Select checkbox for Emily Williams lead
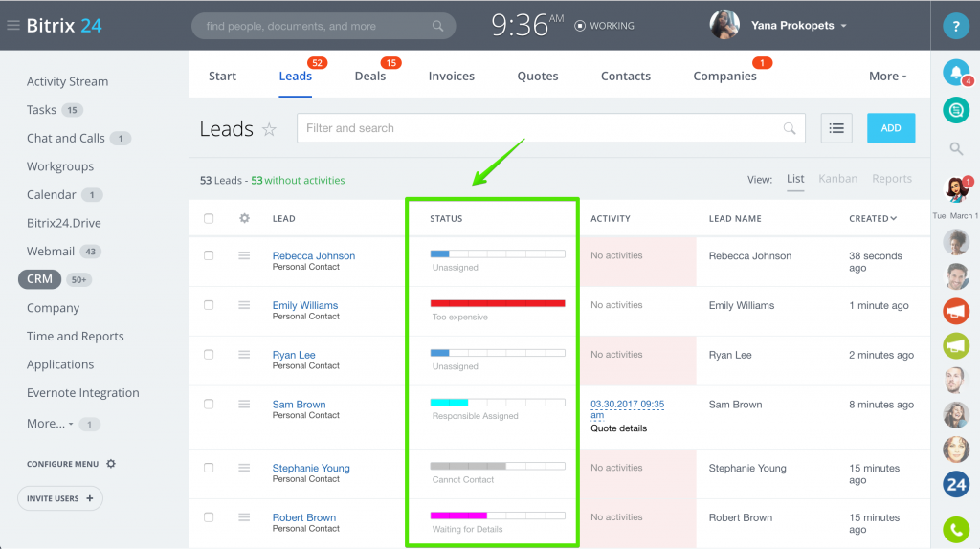Viewport: 980px width, 549px height. [209, 305]
